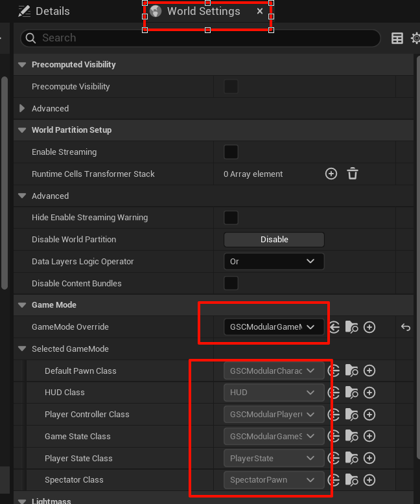Collapse the World Partition Setup section
420x504 pixels.
click(x=23, y=130)
